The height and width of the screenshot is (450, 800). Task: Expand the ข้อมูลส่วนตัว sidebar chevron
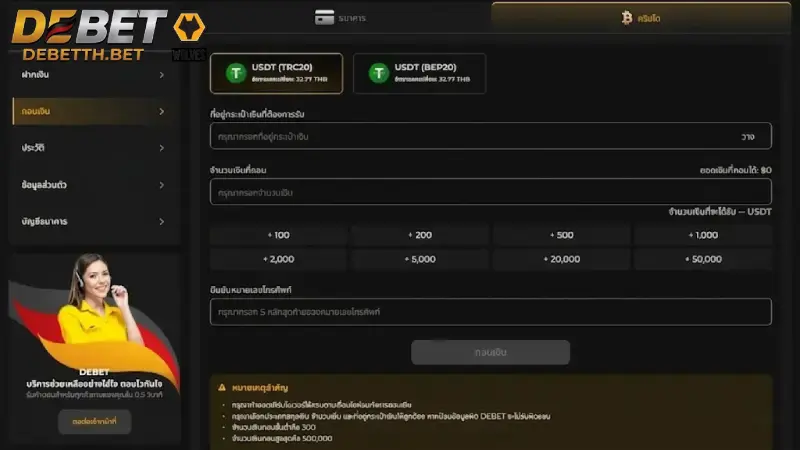(161, 185)
